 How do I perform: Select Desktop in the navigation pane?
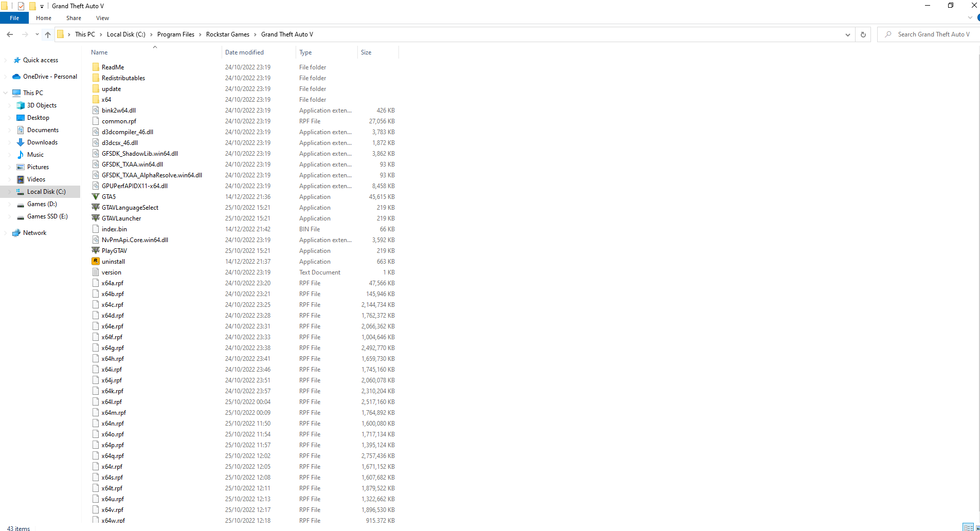pos(38,118)
